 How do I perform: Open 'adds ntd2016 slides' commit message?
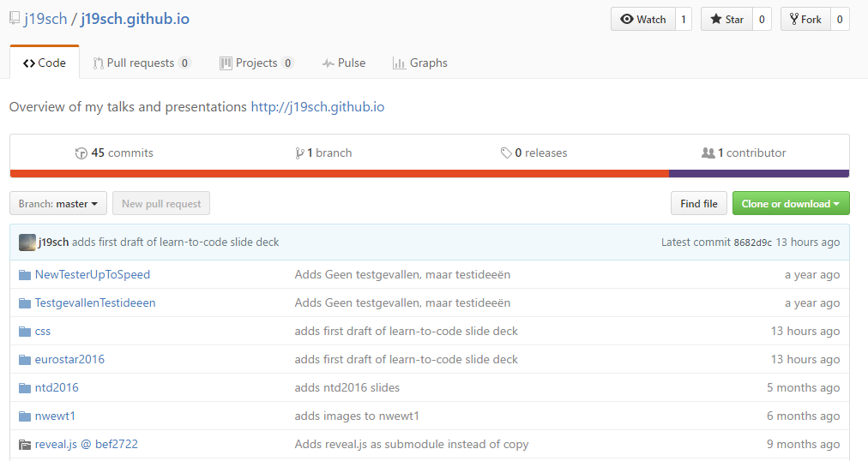347,387
